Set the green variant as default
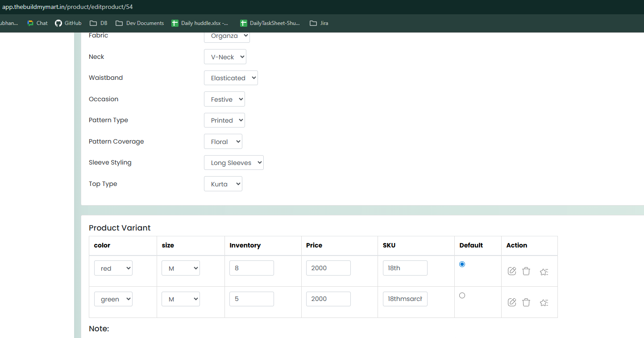This screenshot has height=338, width=644. [x=462, y=295]
